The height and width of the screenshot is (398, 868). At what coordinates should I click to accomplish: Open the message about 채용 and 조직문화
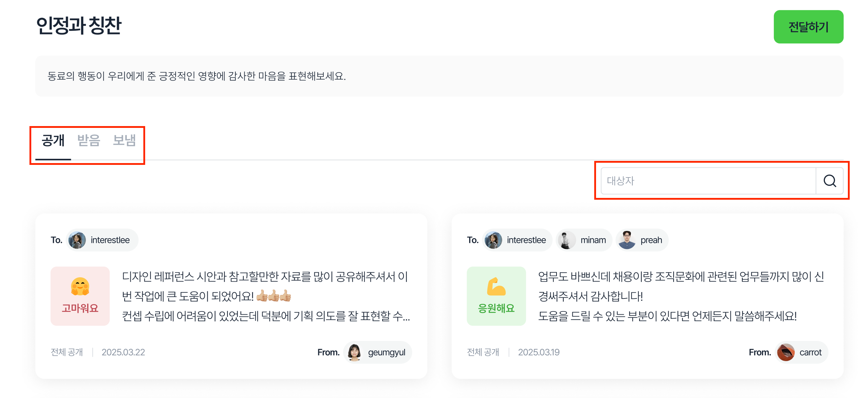pyautogui.click(x=681, y=296)
